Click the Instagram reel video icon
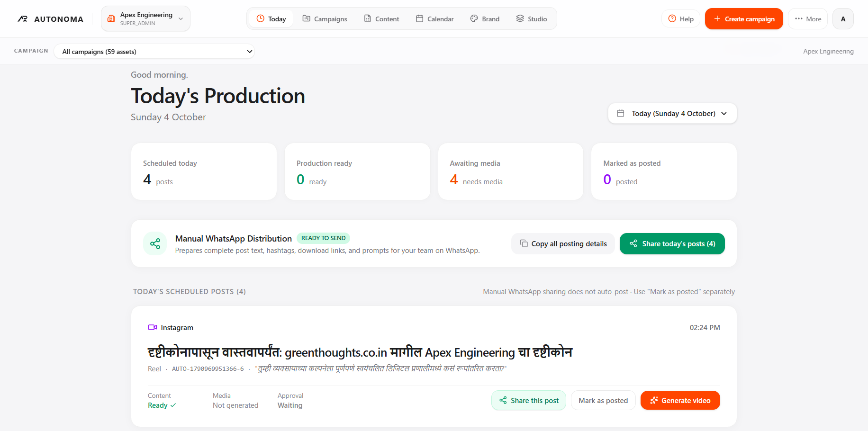 point(153,327)
